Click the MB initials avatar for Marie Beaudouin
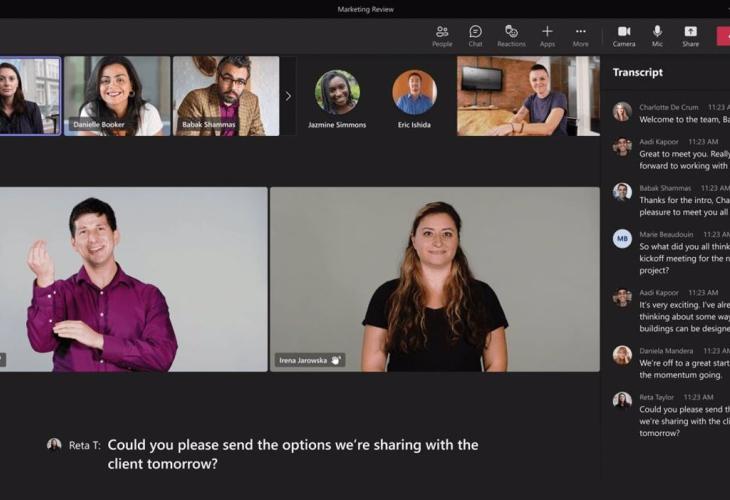730x500 pixels. click(622, 238)
